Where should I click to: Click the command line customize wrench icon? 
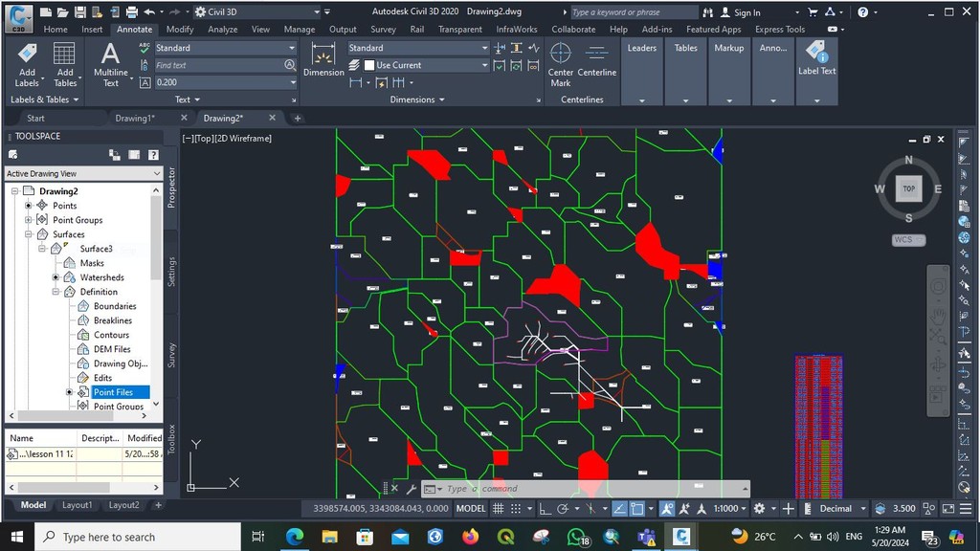(x=412, y=489)
